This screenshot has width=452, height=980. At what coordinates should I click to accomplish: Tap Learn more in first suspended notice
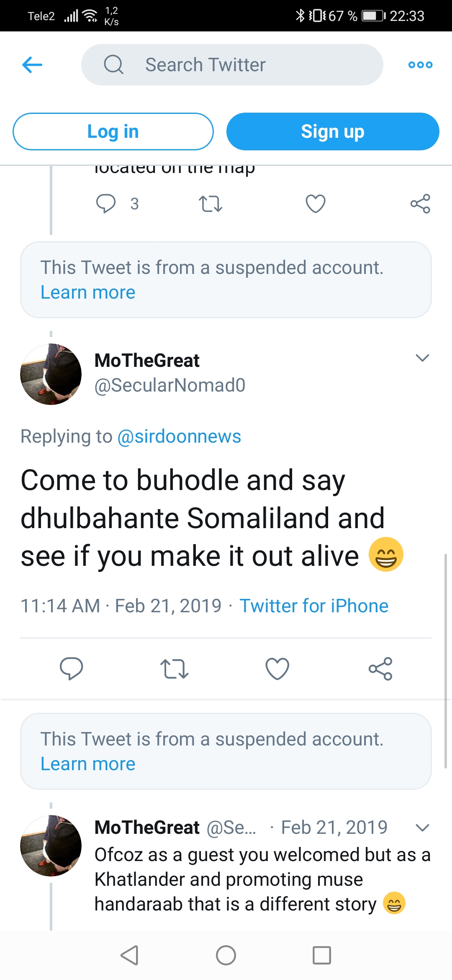pos(88,292)
